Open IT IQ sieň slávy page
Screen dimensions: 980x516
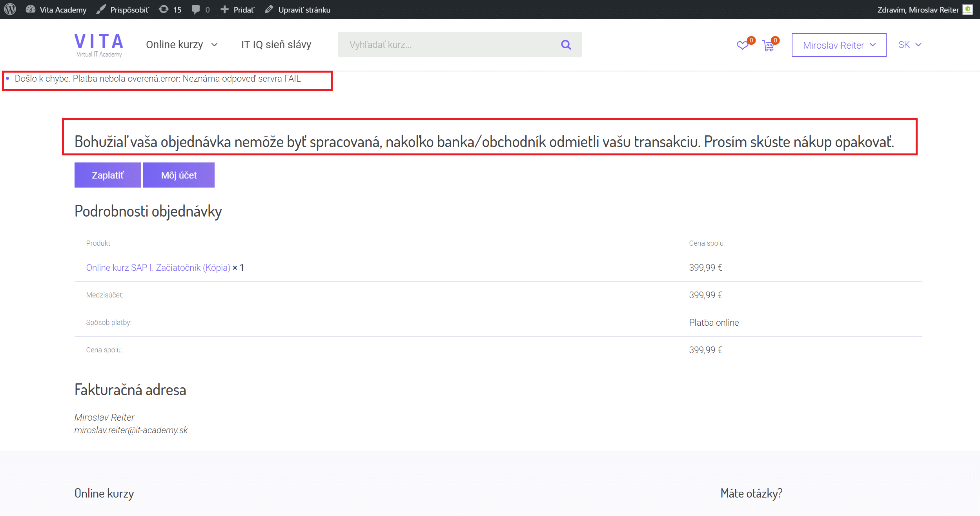coord(276,45)
